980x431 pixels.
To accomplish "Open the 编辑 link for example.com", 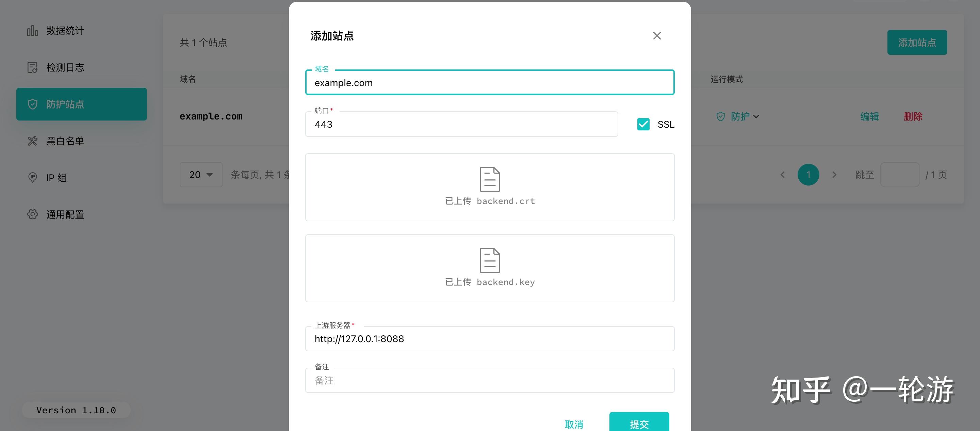I will [870, 116].
